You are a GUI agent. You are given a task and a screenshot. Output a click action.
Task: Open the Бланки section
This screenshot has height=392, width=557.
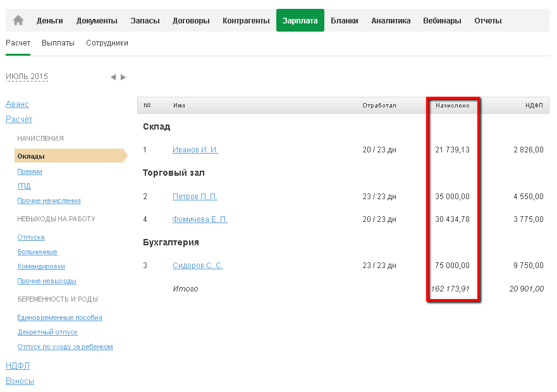344,21
